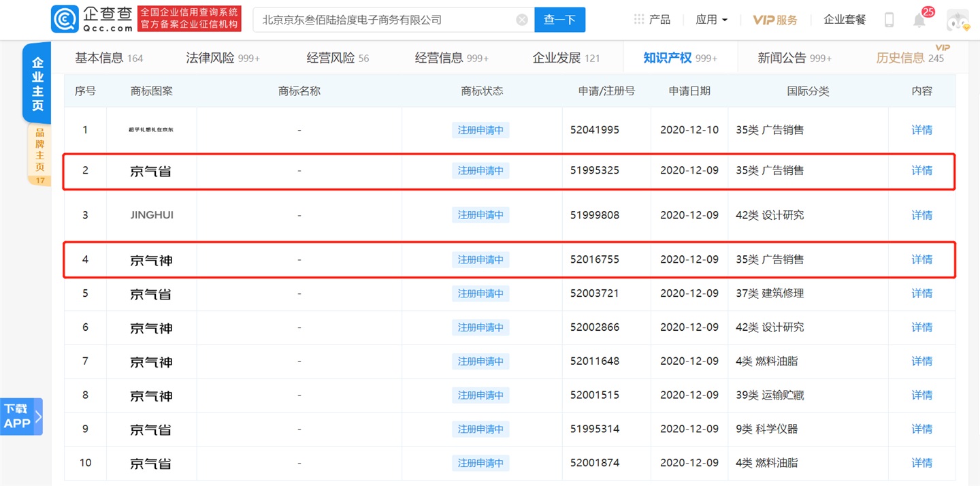The height and width of the screenshot is (486, 980).
Task: Click 注册申请中 status tag in row 3
Action: click(480, 215)
